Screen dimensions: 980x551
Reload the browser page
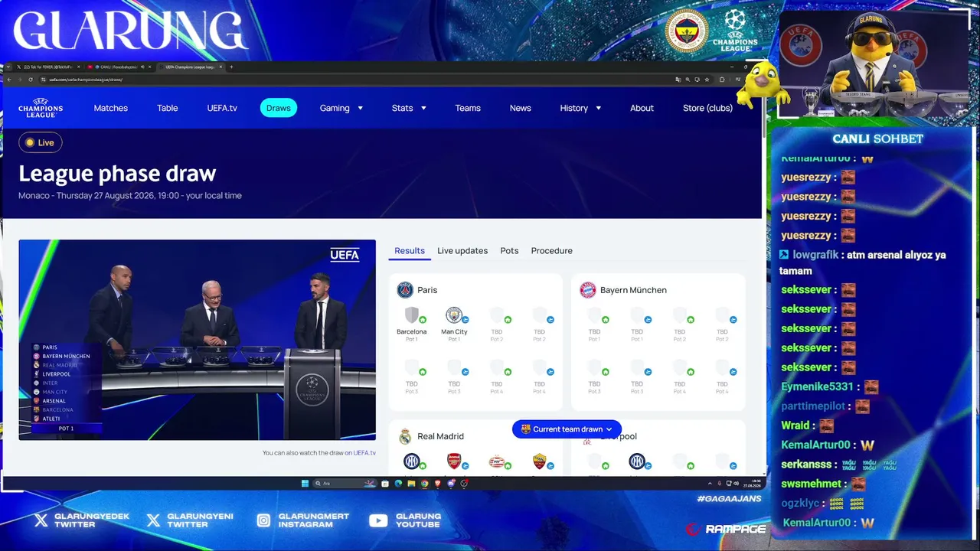pyautogui.click(x=31, y=80)
